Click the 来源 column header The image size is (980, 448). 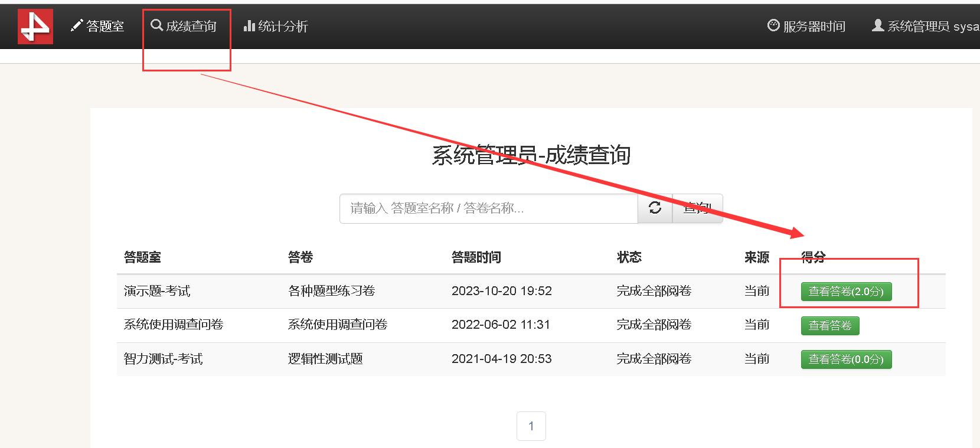click(757, 257)
